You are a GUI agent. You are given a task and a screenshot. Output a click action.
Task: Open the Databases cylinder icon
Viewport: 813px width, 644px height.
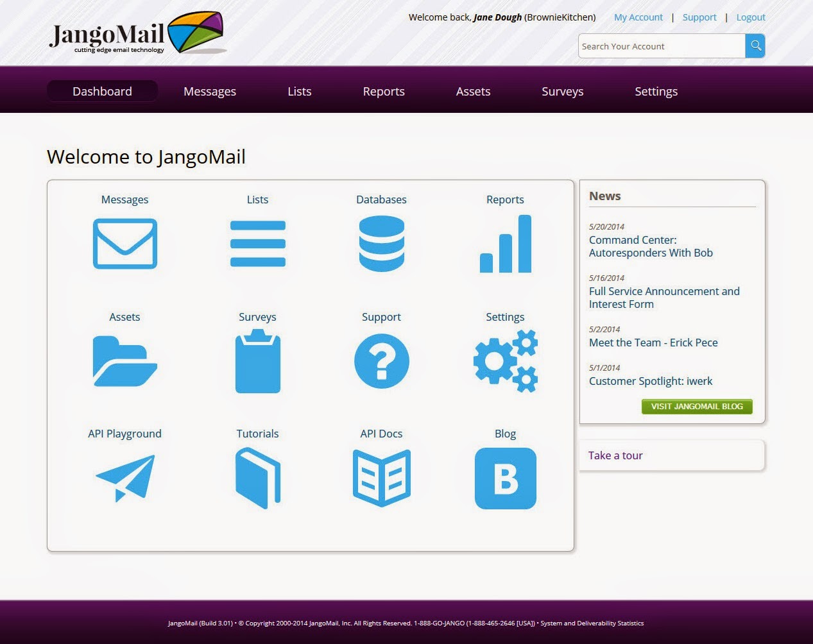coord(382,244)
